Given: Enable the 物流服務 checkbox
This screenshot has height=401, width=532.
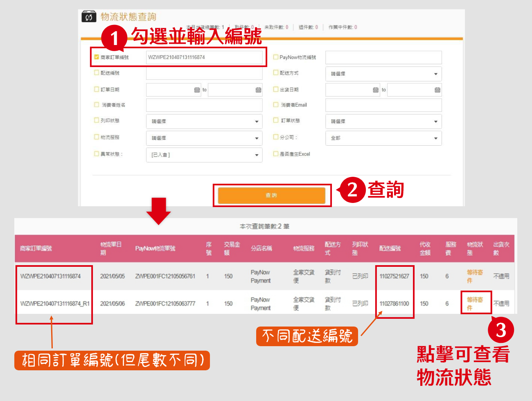Looking at the screenshot, I should click(97, 137).
